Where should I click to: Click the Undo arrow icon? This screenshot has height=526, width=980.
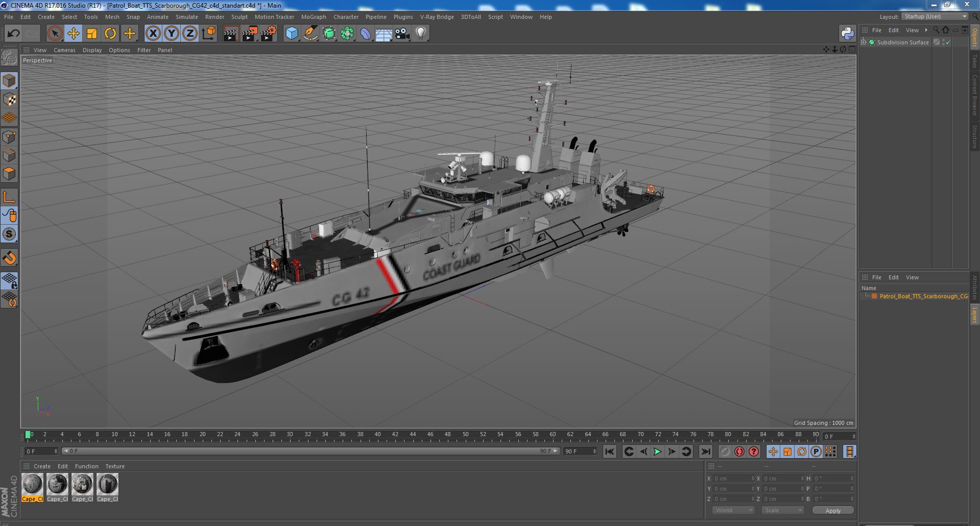point(13,34)
